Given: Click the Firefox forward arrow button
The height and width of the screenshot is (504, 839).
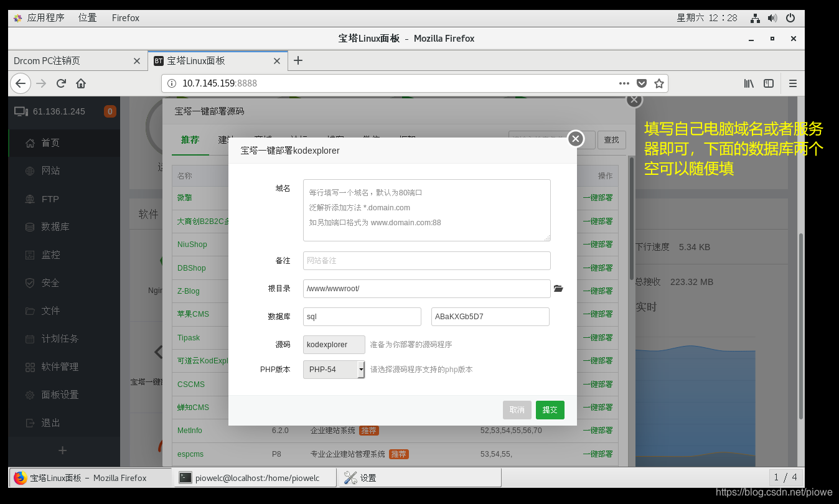Looking at the screenshot, I should coord(41,83).
